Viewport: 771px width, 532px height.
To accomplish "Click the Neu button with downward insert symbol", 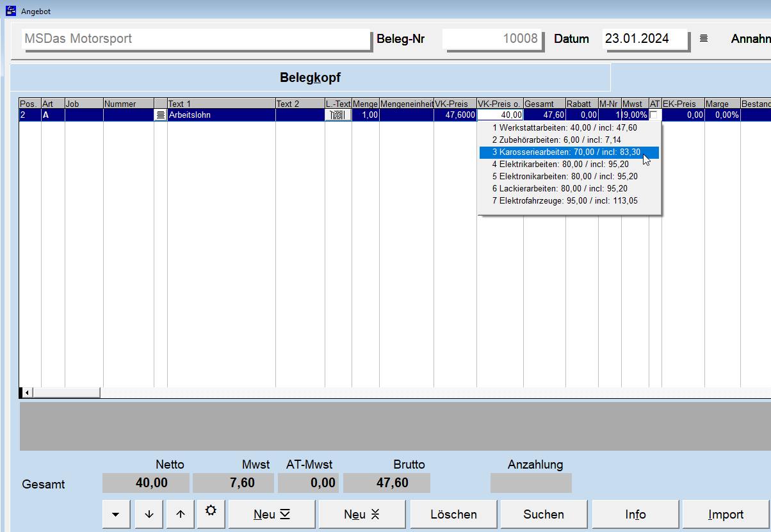I will click(272, 514).
